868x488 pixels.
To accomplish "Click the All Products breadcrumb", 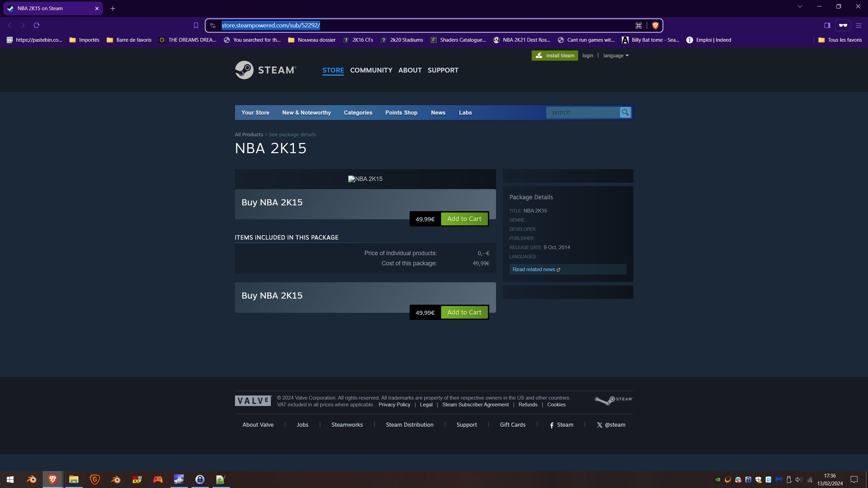I will [249, 135].
